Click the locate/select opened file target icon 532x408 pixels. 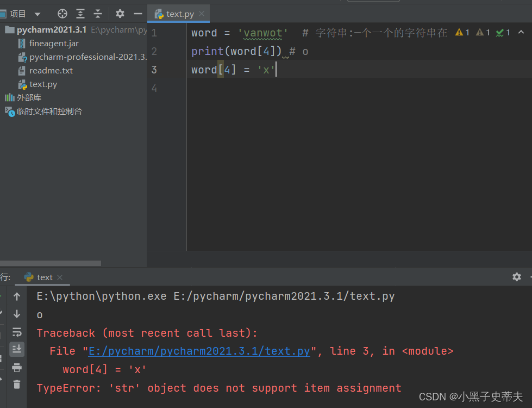pos(62,14)
